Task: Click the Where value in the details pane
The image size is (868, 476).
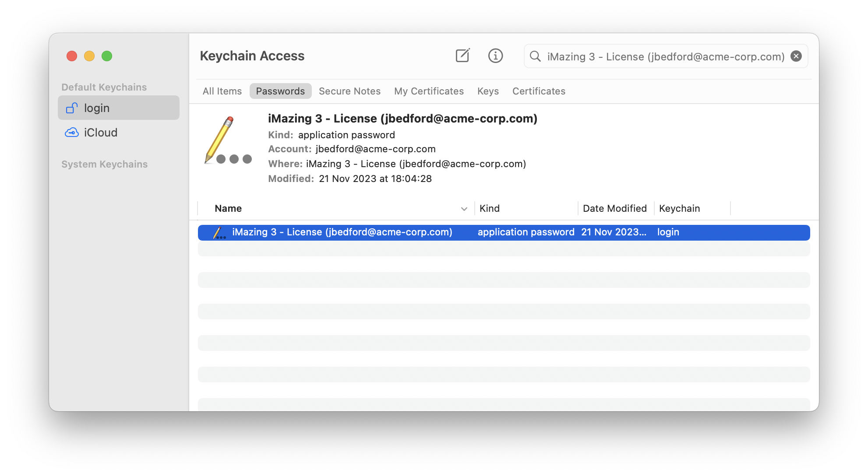Action: pos(416,164)
